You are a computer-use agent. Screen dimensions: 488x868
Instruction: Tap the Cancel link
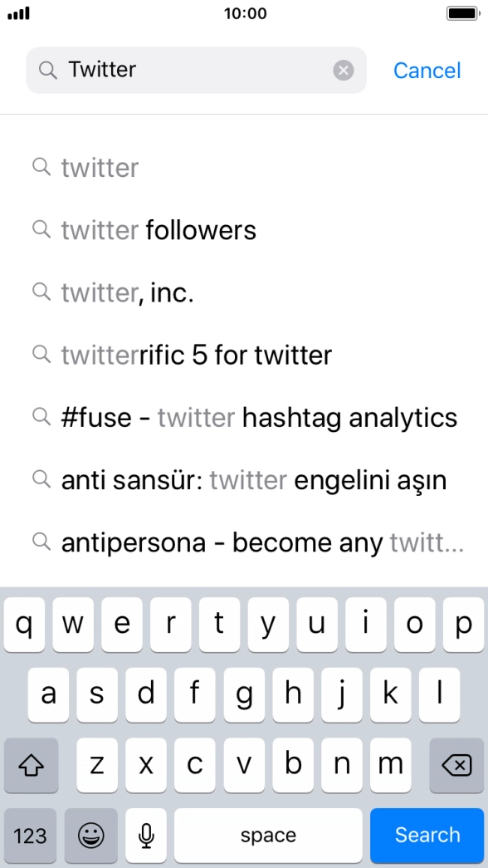coord(427,71)
